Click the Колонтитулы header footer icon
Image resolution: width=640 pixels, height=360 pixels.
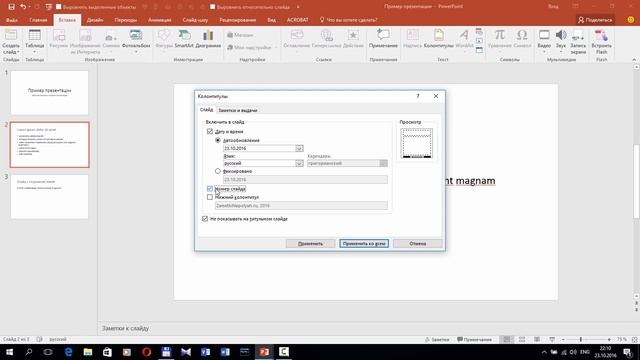[439, 35]
